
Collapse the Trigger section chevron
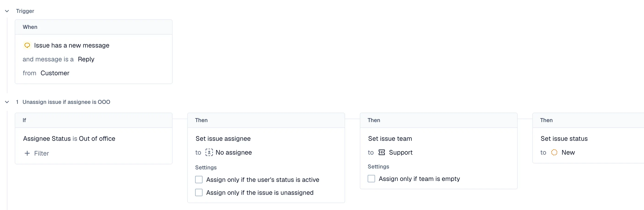tap(7, 11)
